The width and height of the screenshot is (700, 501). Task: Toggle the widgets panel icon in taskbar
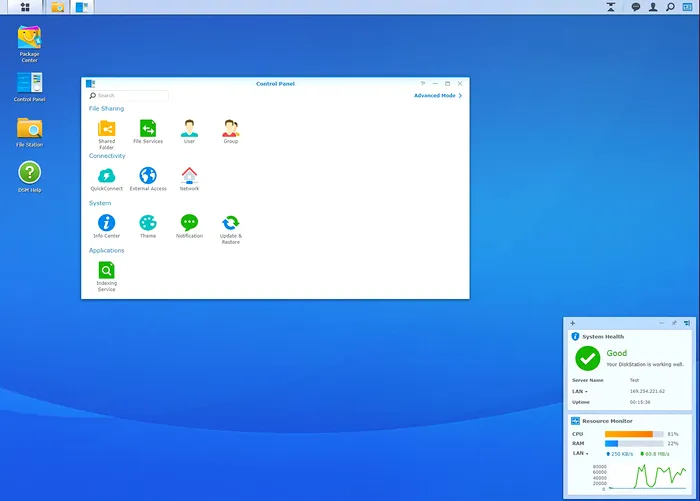(x=688, y=7)
